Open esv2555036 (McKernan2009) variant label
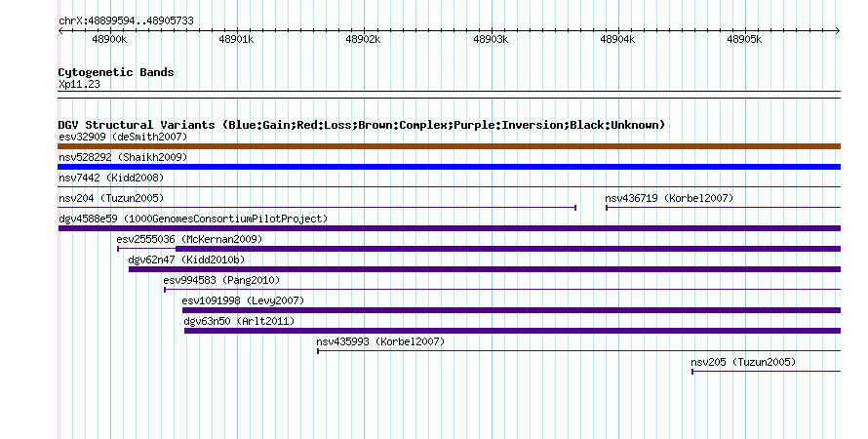Image resolution: width=868 pixels, height=439 pixels. (189, 239)
